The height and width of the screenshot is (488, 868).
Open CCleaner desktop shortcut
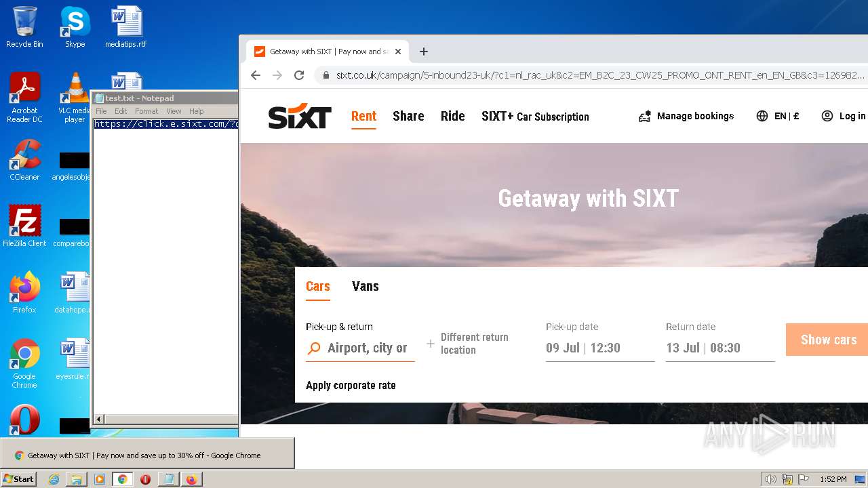coord(24,160)
